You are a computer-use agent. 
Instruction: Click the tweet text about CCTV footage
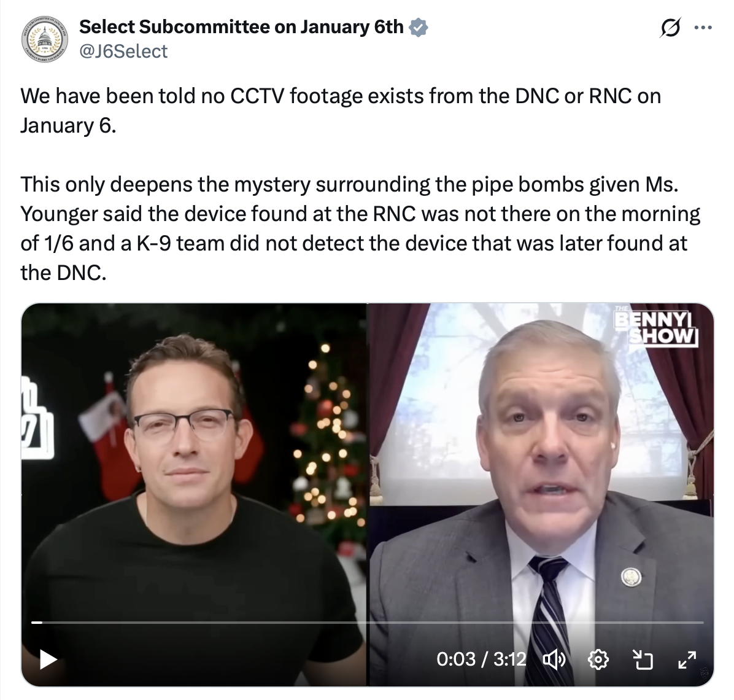pos(341,111)
